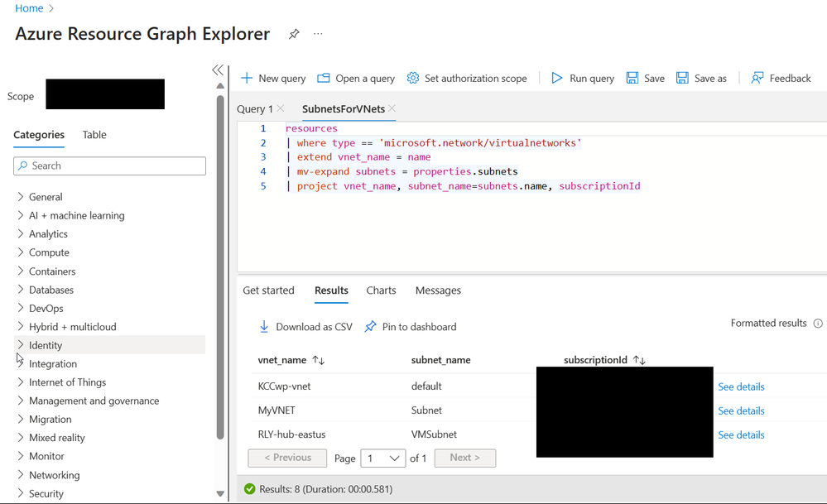Open the more options ellipsis menu
This screenshot has width=827, height=504.
(x=318, y=34)
